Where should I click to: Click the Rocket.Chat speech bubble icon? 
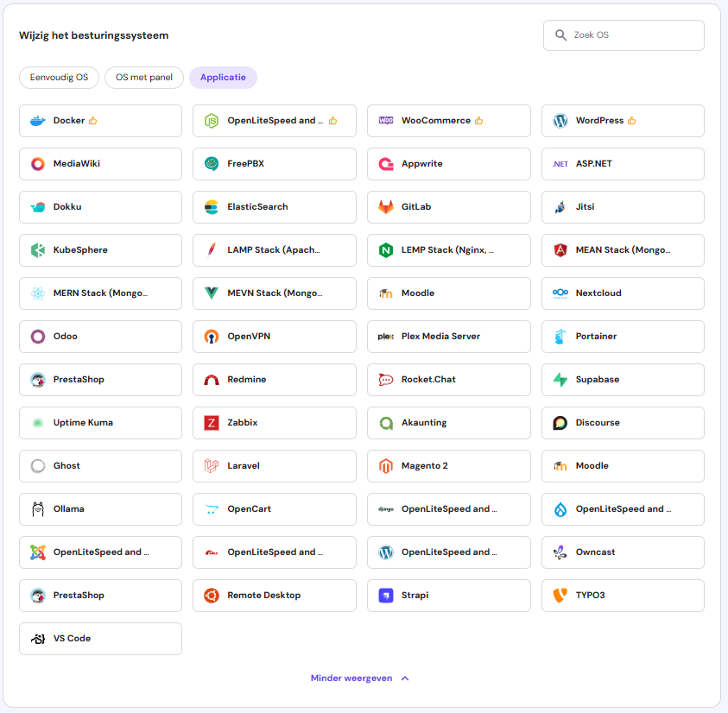tap(386, 380)
